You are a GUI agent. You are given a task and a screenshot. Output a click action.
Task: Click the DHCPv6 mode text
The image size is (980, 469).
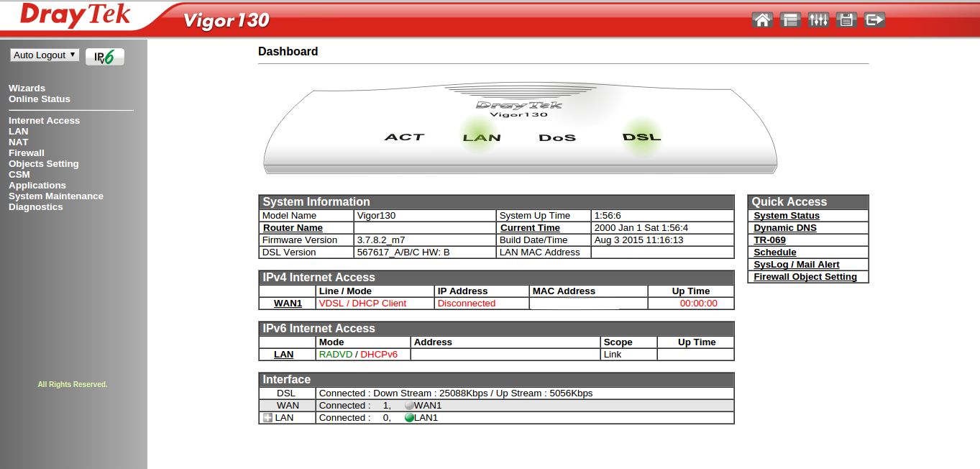[379, 355]
